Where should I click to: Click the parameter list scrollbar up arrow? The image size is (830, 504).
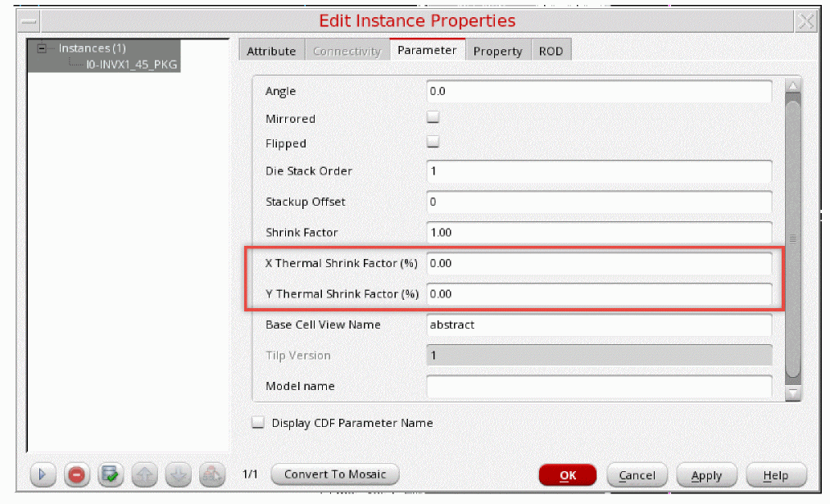click(793, 86)
